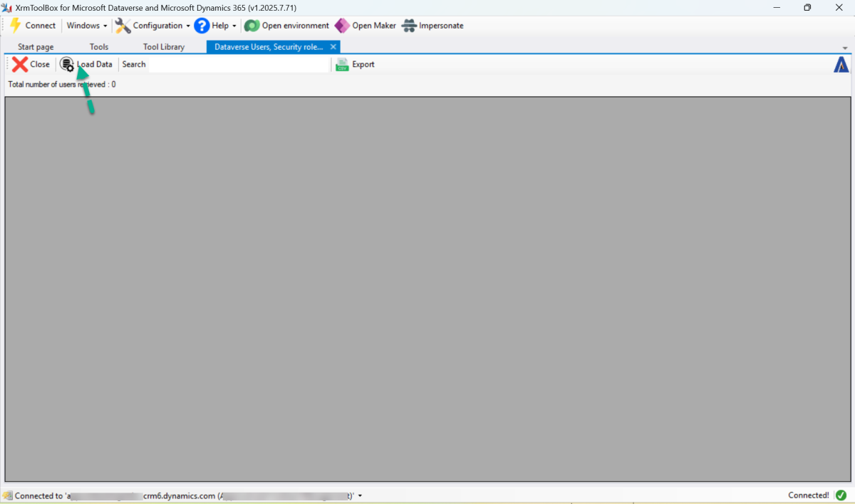Screen dimensions: 855x504
Task: Click the XrmToolBox title bar app icon
Action: click(6, 7)
